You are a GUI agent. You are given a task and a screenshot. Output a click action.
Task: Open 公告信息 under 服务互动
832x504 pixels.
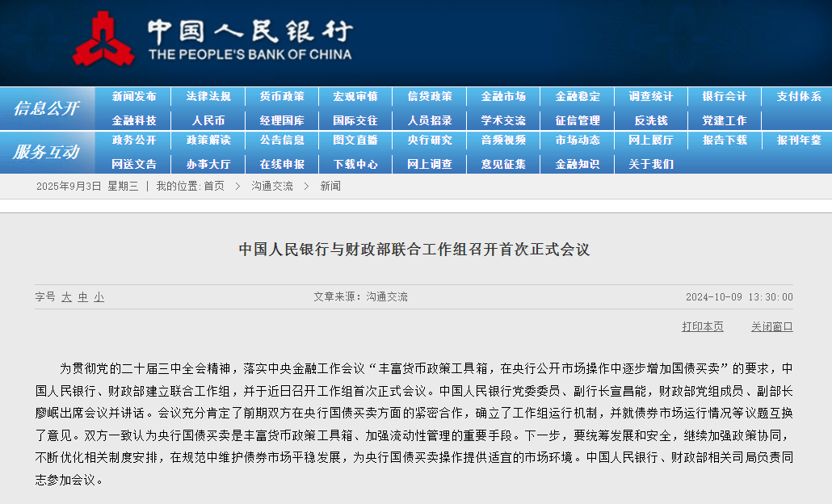282,140
